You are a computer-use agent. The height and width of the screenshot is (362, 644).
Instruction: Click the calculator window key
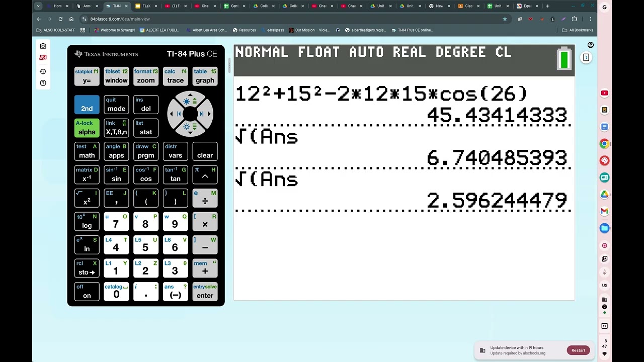pos(116,76)
